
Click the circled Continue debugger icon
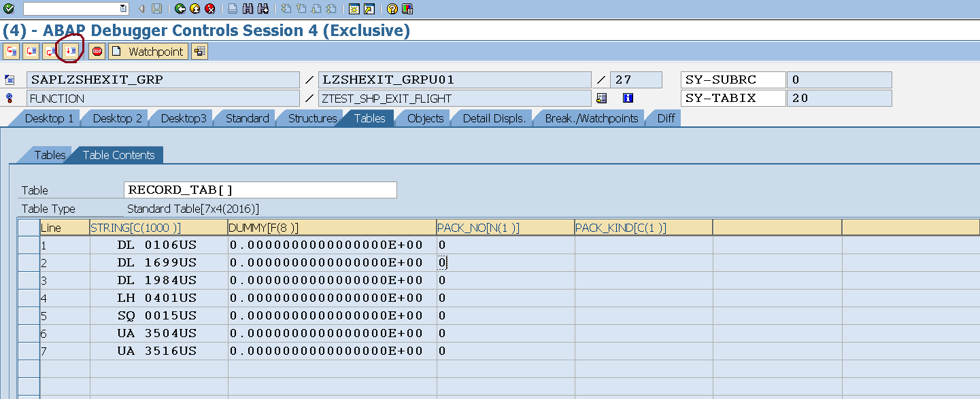(x=70, y=51)
